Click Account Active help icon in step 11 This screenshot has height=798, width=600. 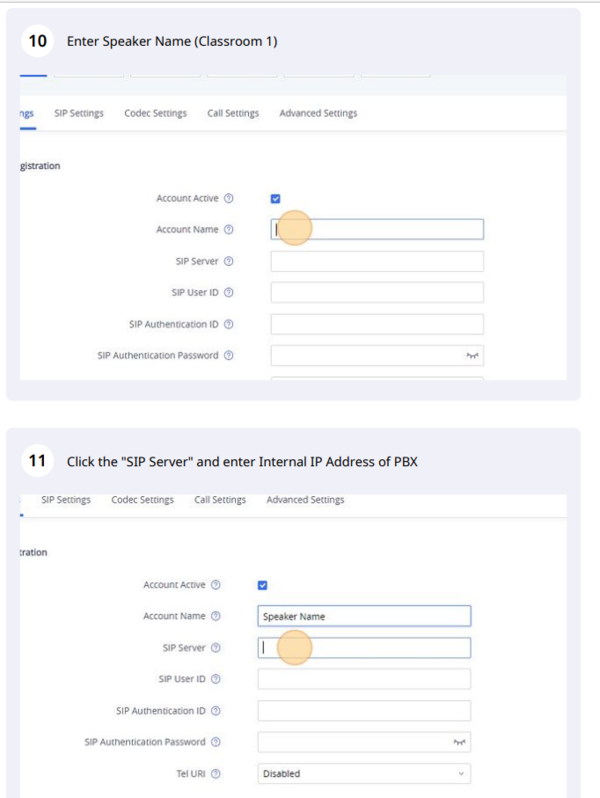[216, 585]
